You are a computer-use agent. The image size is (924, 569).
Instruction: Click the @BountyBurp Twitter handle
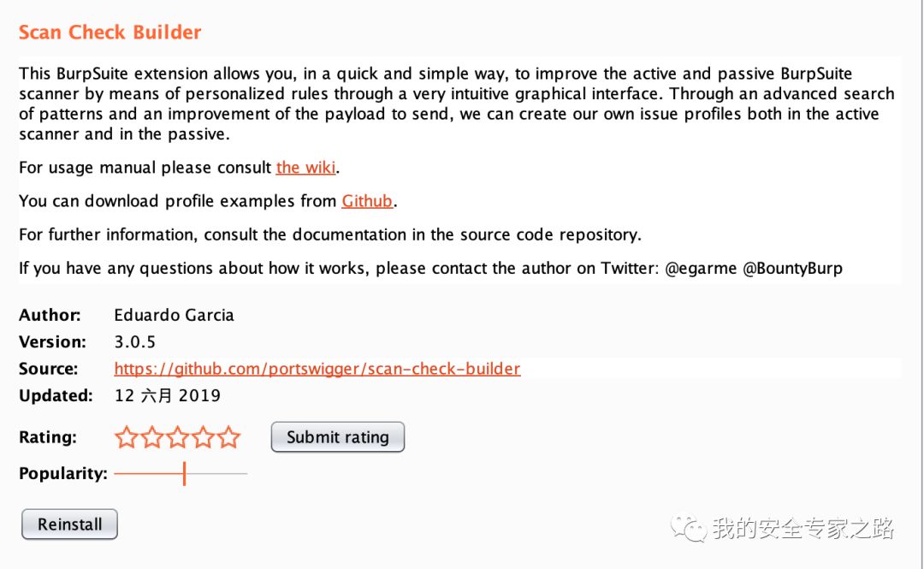[792, 268]
